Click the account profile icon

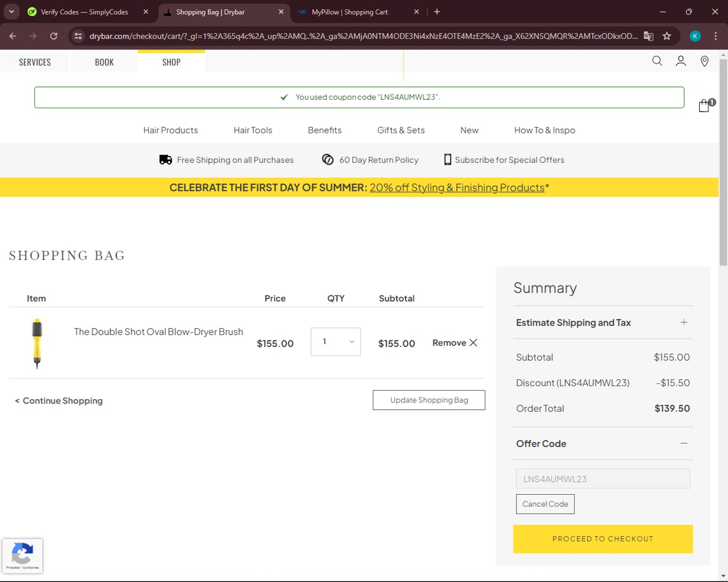click(x=680, y=61)
